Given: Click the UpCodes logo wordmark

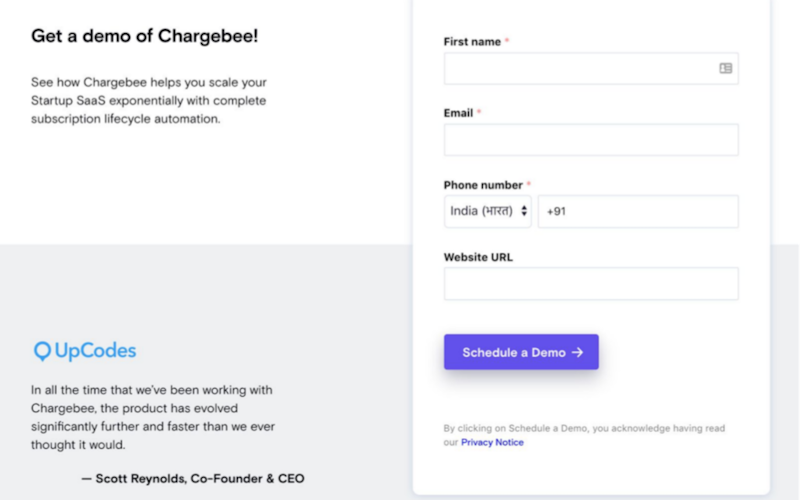Looking at the screenshot, I should pos(95,351).
